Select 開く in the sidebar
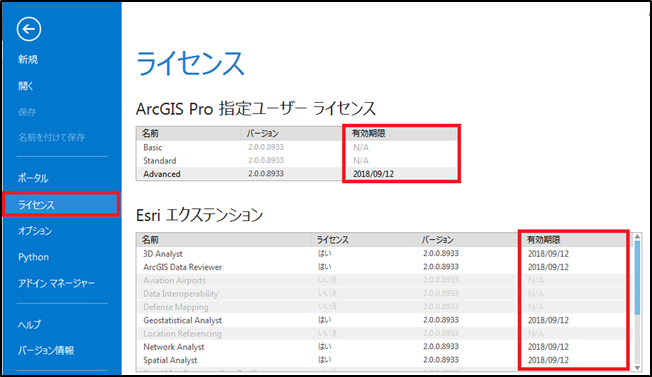This screenshot has height=377, width=652. [26, 86]
